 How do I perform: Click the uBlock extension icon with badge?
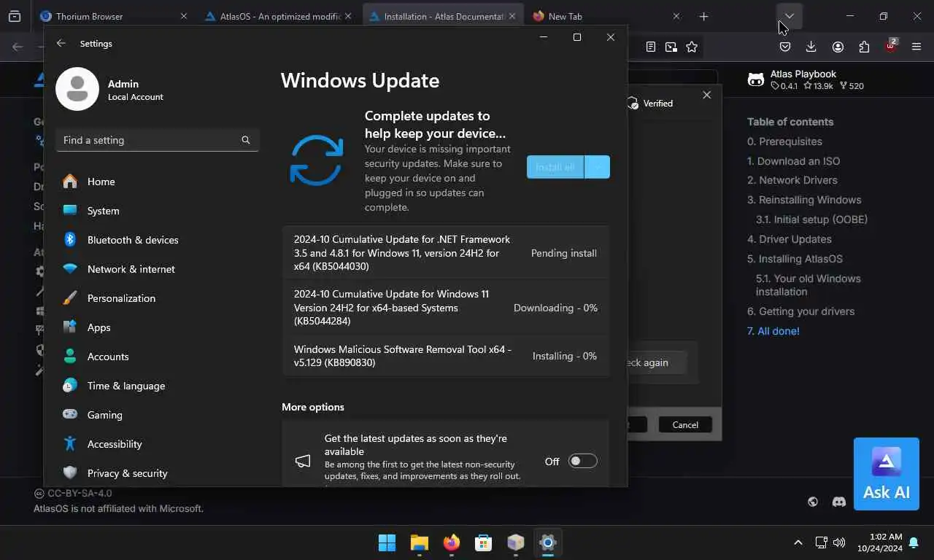890,46
